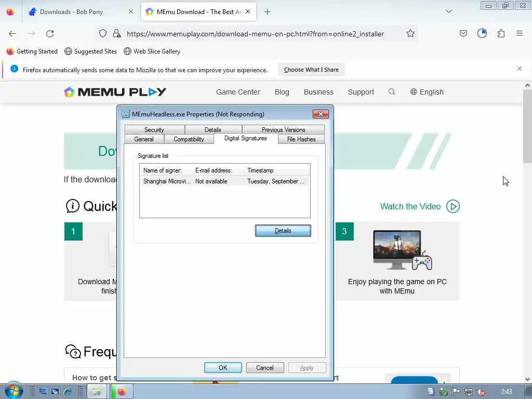Image resolution: width=532 pixels, height=399 pixels.
Task: Show site security padlock info
Action: tap(117, 33)
